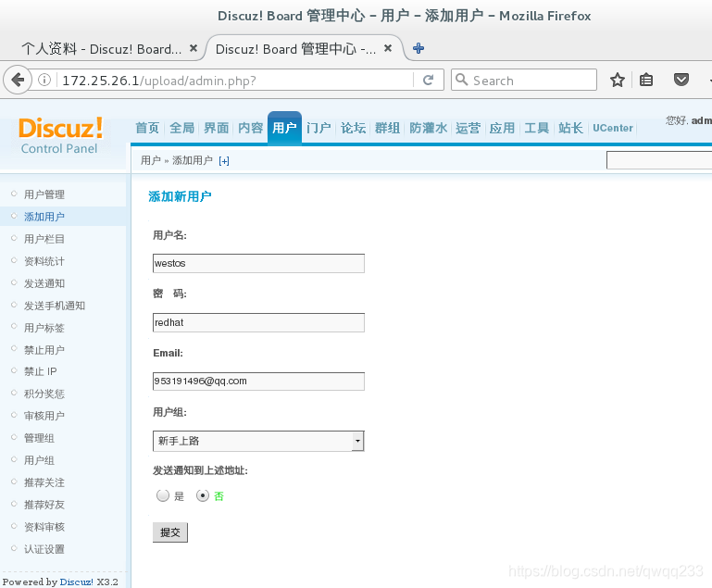Click the browser back arrow button
The width and height of the screenshot is (712, 588).
(x=18, y=81)
